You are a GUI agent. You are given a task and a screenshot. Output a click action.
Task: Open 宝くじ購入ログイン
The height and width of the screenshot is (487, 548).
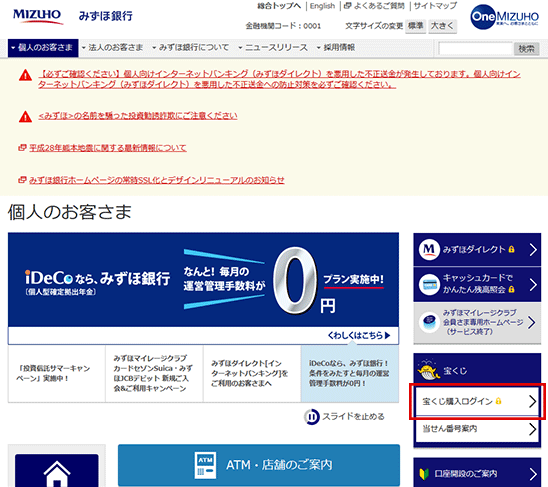(477, 401)
